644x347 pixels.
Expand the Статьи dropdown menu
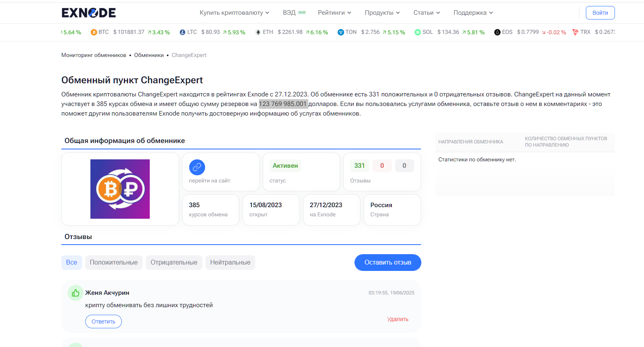[x=427, y=13]
